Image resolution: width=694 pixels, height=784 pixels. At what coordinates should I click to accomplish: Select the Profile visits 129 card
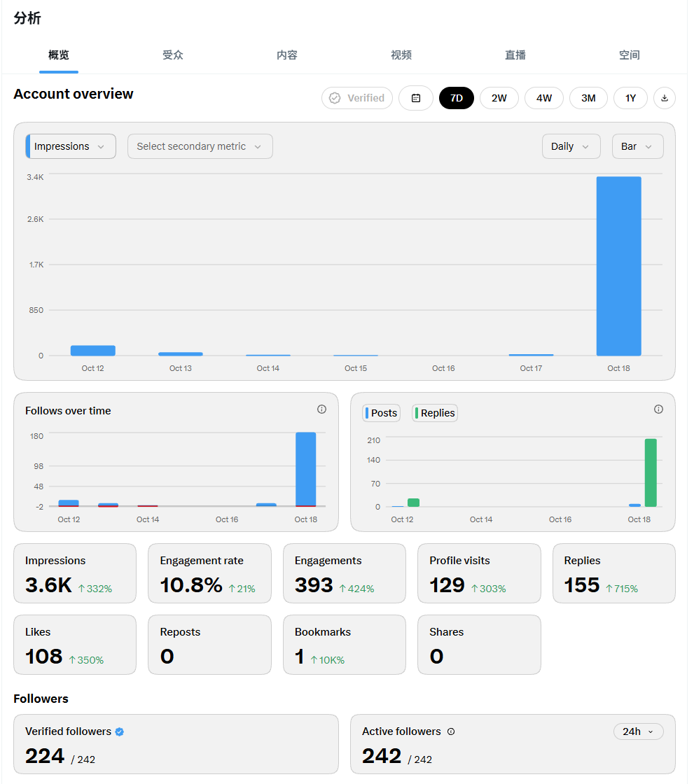pyautogui.click(x=479, y=573)
